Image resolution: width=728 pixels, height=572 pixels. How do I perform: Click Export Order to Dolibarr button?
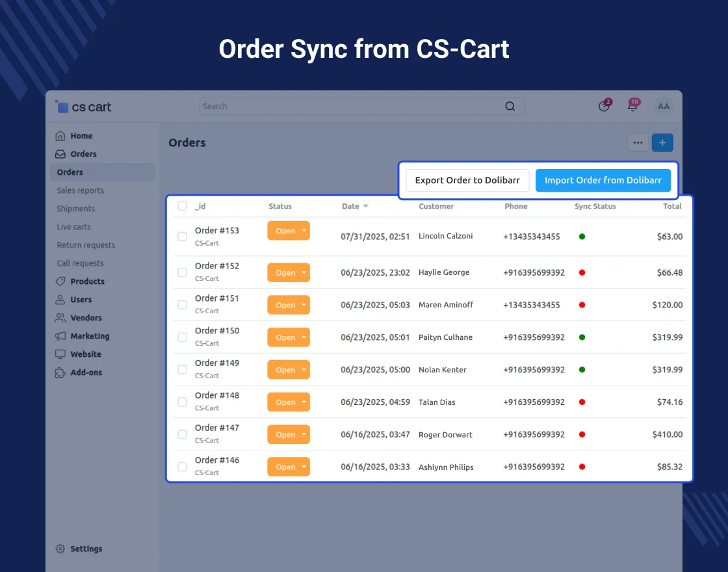coord(467,180)
